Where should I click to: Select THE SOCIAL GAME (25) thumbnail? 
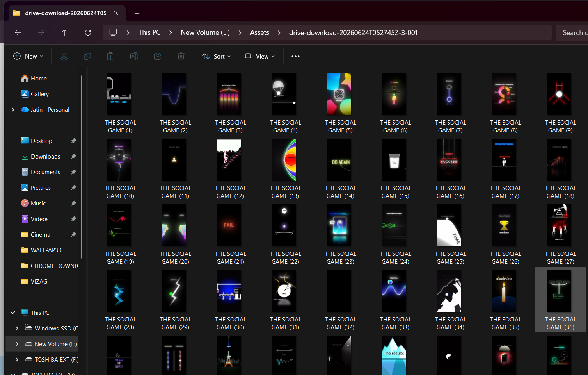[x=449, y=225]
